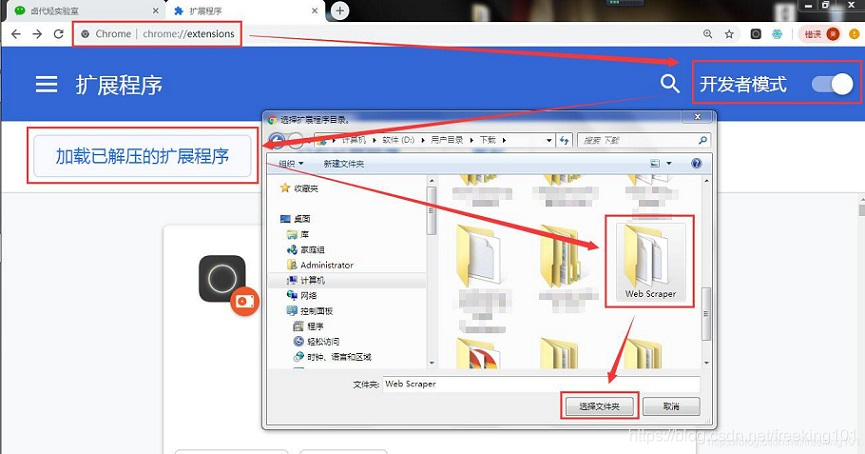Open help with the blue question icon
865x454 pixels.
click(x=696, y=164)
